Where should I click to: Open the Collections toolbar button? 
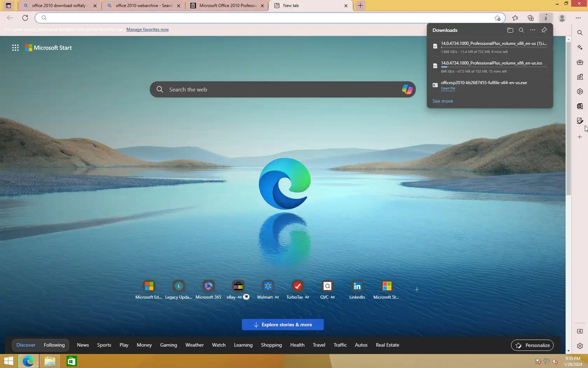pyautogui.click(x=531, y=18)
